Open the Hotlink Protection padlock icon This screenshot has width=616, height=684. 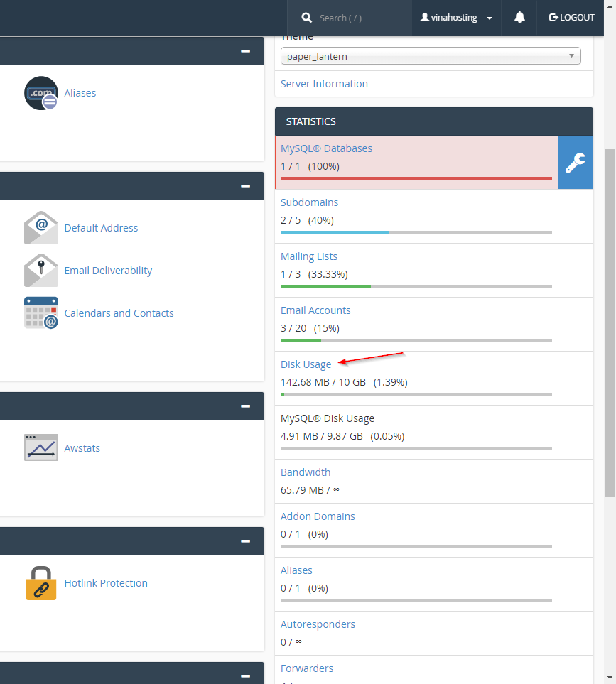(40, 583)
